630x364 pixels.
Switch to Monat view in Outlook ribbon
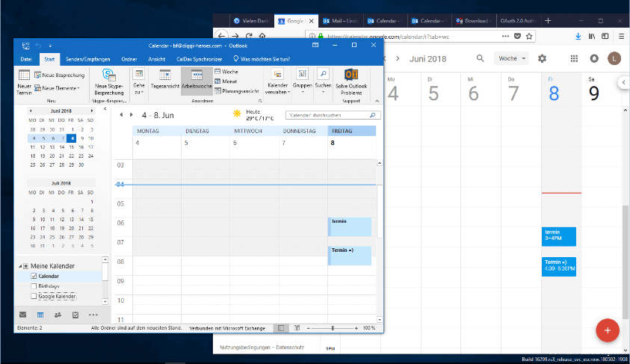226,81
